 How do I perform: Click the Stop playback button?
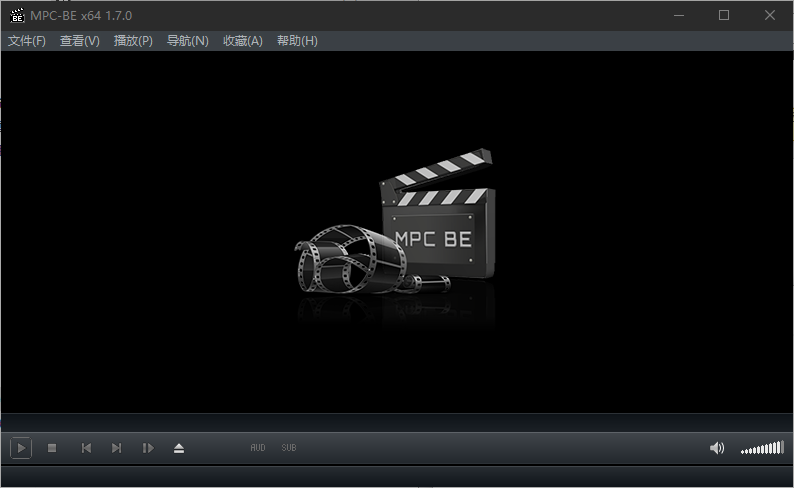pos(52,448)
